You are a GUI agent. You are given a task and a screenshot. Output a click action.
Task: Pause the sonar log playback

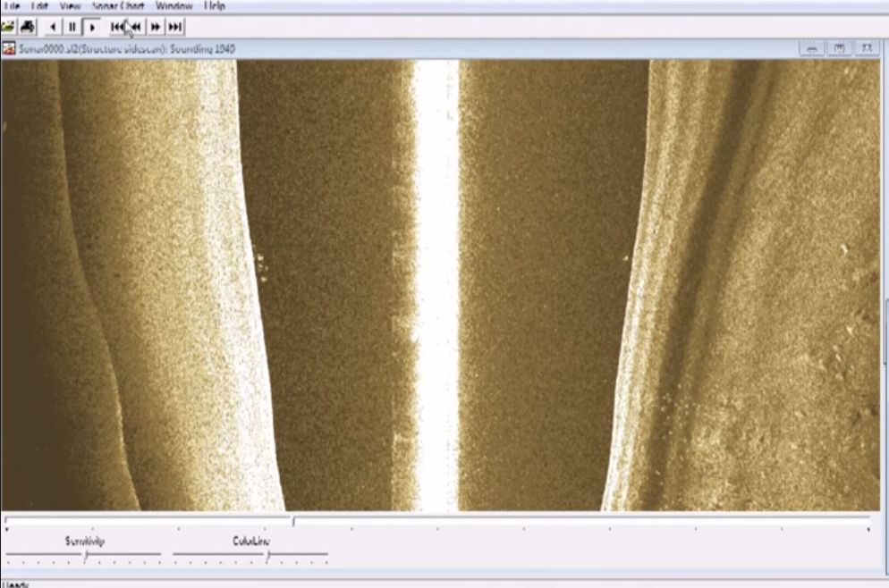point(72,27)
